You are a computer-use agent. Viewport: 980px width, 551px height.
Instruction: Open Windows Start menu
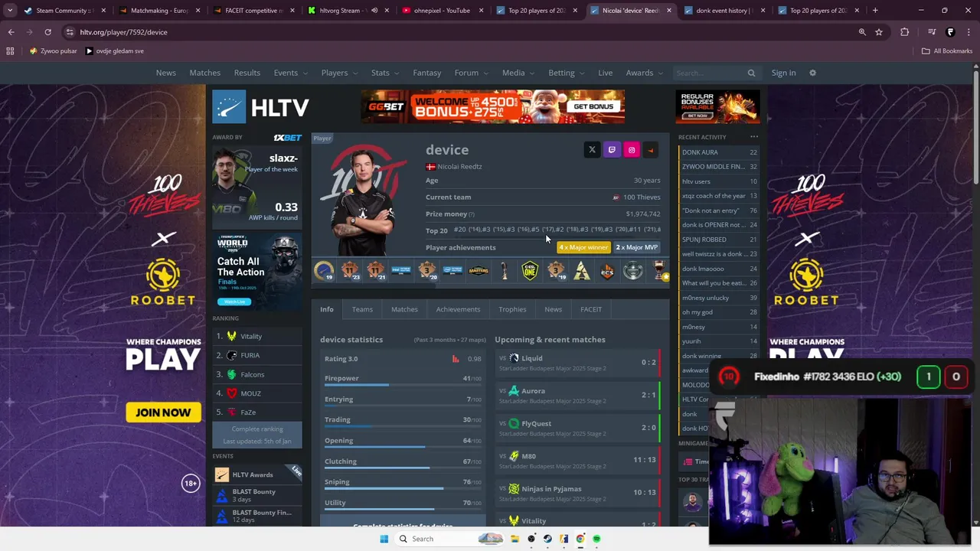point(384,539)
